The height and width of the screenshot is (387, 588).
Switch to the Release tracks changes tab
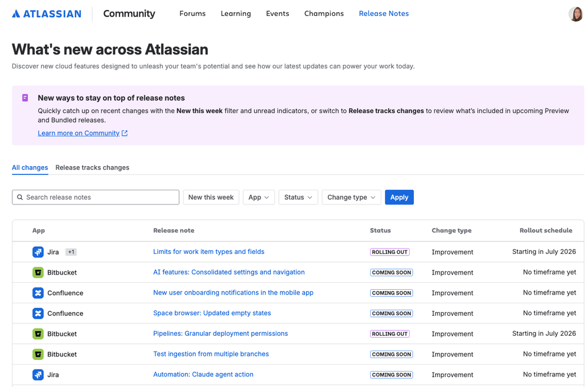tap(92, 167)
